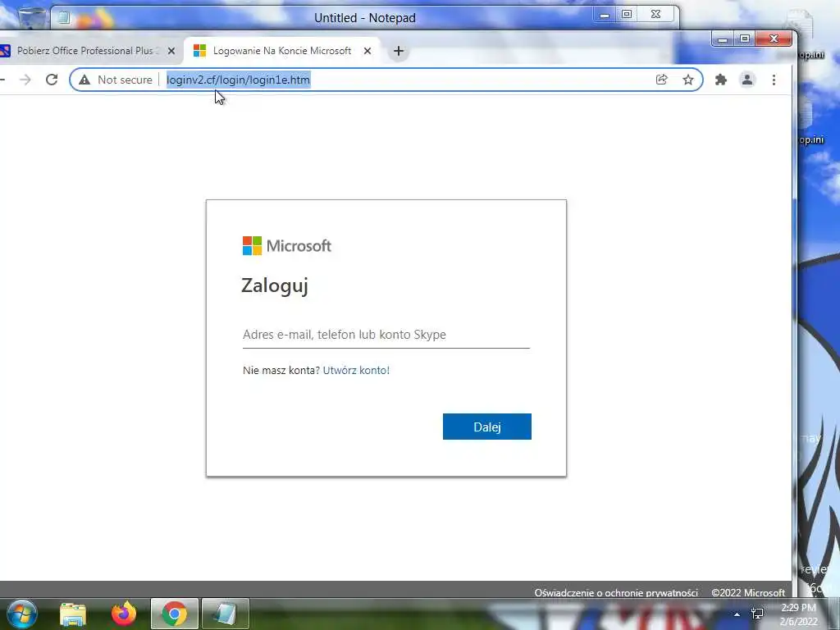Screen dimensions: 840x630
Task: Open the Windows Start button
Action: tap(21, 614)
